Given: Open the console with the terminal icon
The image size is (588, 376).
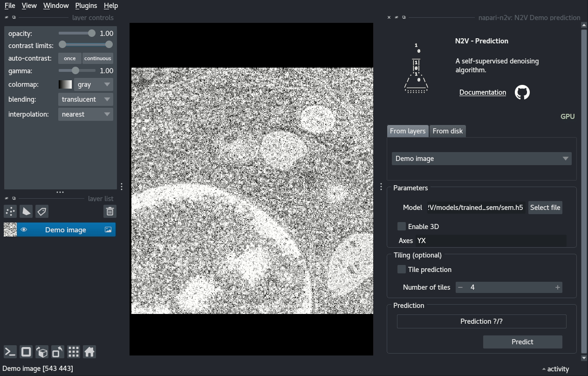Looking at the screenshot, I should (x=10, y=352).
